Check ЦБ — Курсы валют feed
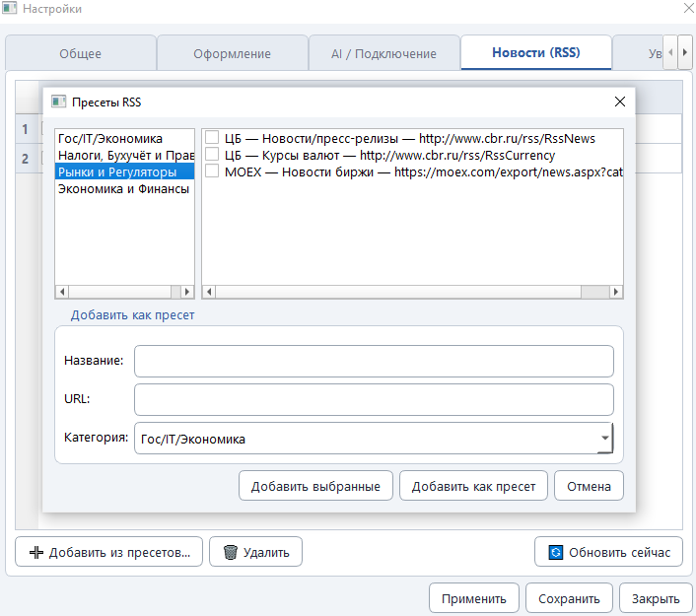 click(212, 155)
